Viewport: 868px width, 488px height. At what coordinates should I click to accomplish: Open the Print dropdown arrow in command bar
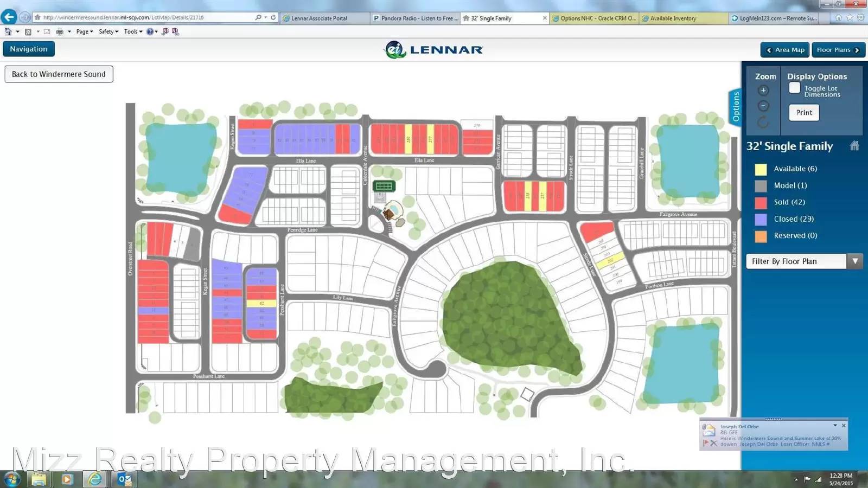tap(69, 31)
